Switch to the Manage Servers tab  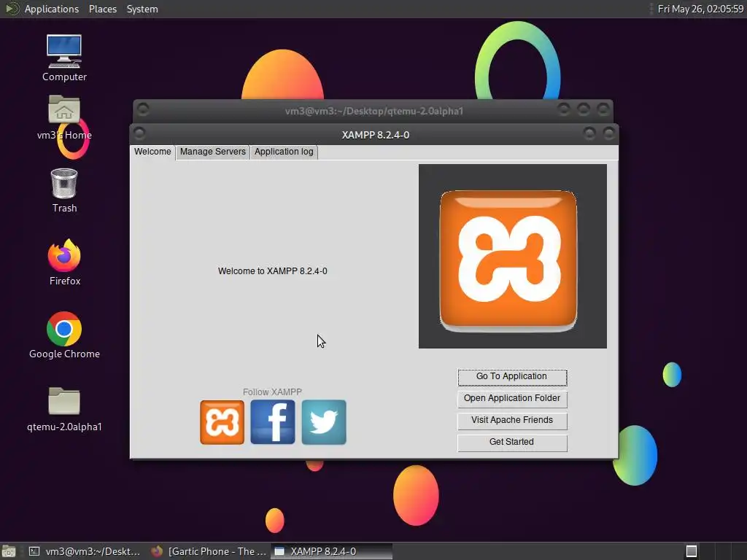213,152
